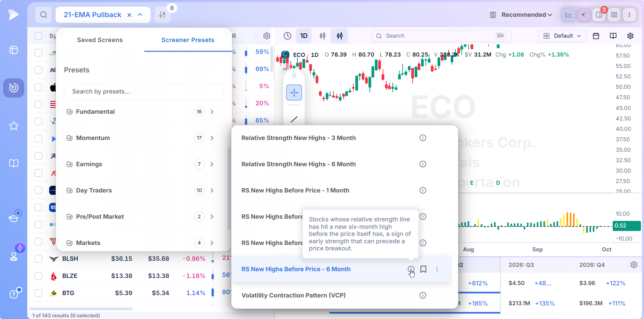Open side panel icon with 3 badge

click(x=599, y=15)
